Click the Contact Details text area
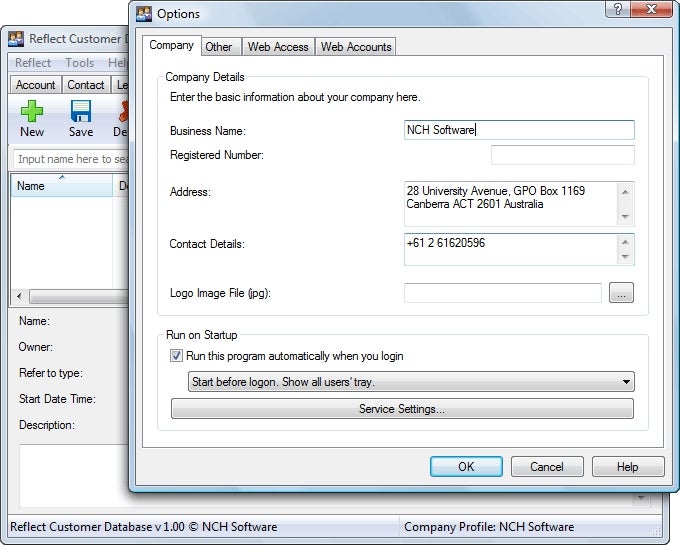Image resolution: width=680 pixels, height=545 pixels. point(510,249)
